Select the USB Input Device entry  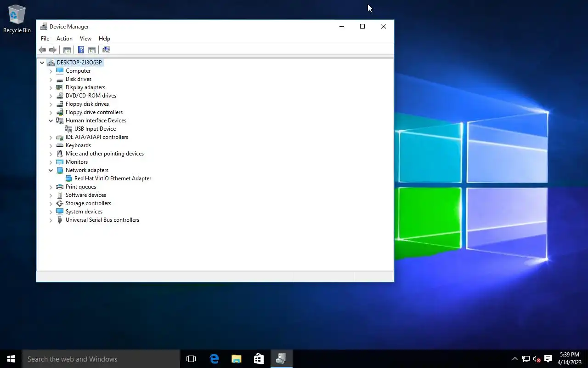95,129
